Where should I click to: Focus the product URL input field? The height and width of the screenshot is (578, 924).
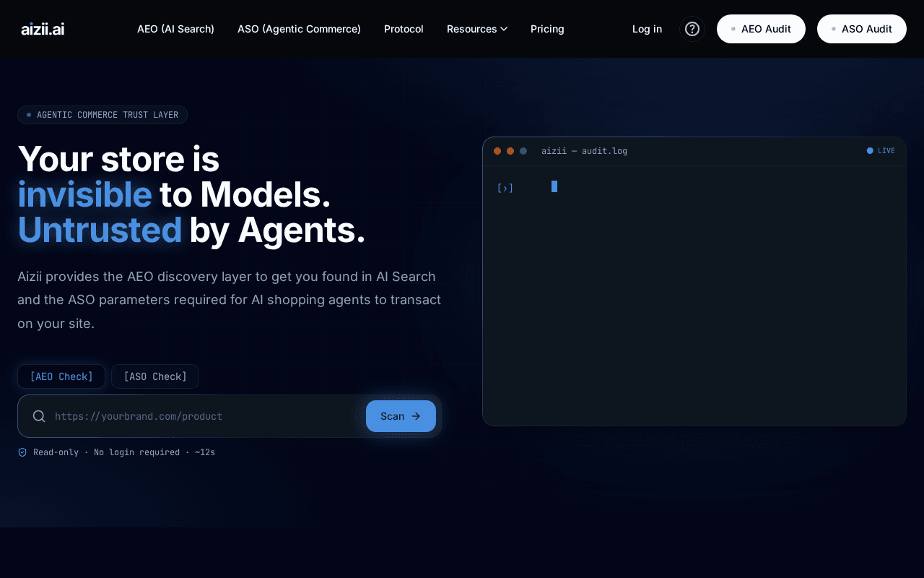click(206, 416)
